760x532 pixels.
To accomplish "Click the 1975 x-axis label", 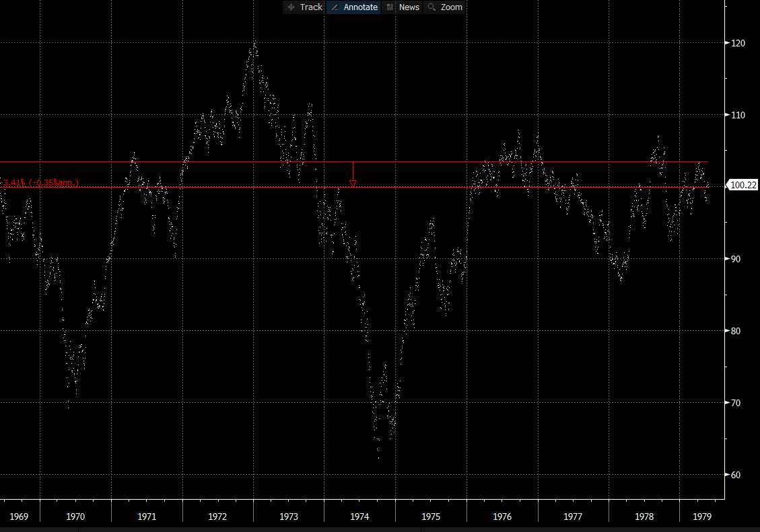I will coord(430,517).
